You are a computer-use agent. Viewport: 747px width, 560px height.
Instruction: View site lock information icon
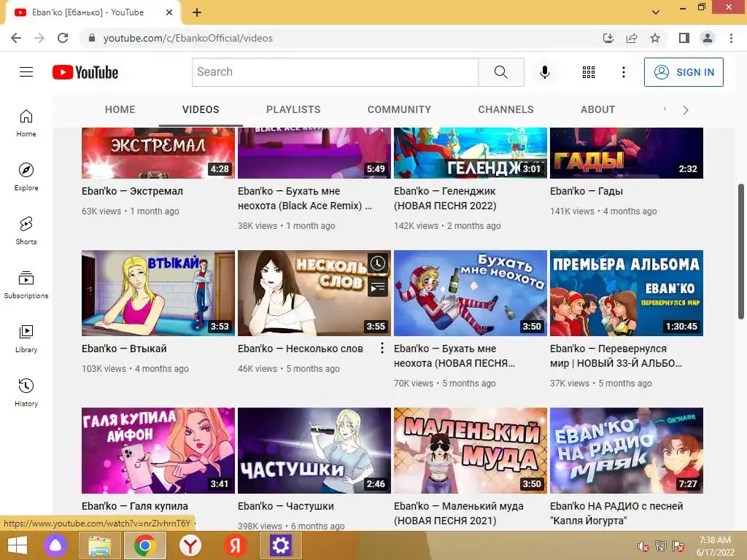tap(92, 38)
